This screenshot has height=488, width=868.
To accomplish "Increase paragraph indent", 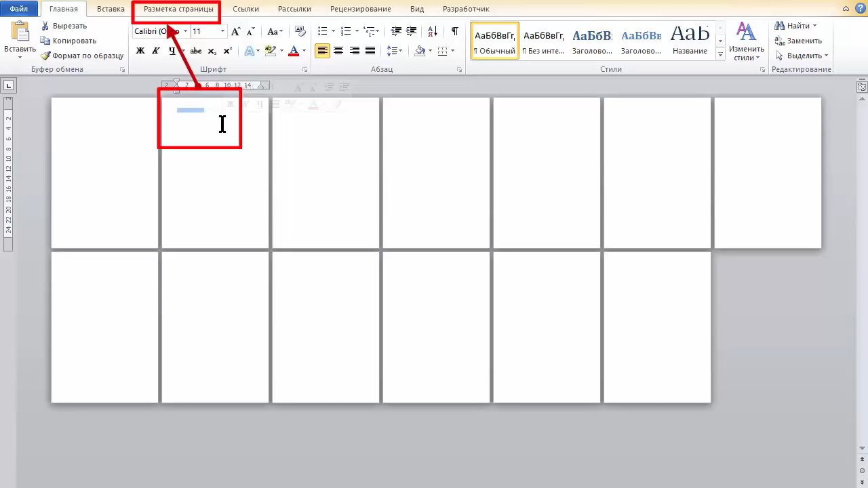I will click(412, 31).
